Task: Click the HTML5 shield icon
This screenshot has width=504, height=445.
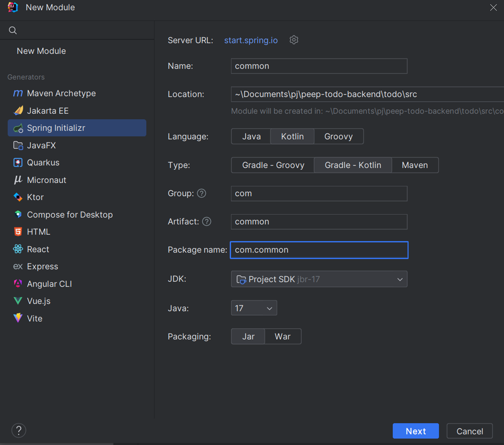Action: (18, 232)
